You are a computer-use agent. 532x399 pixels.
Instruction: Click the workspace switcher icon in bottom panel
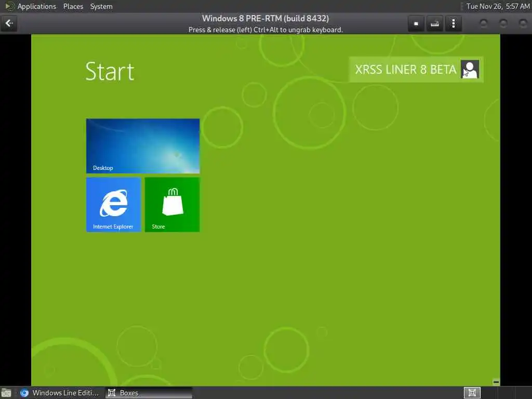pos(472,393)
